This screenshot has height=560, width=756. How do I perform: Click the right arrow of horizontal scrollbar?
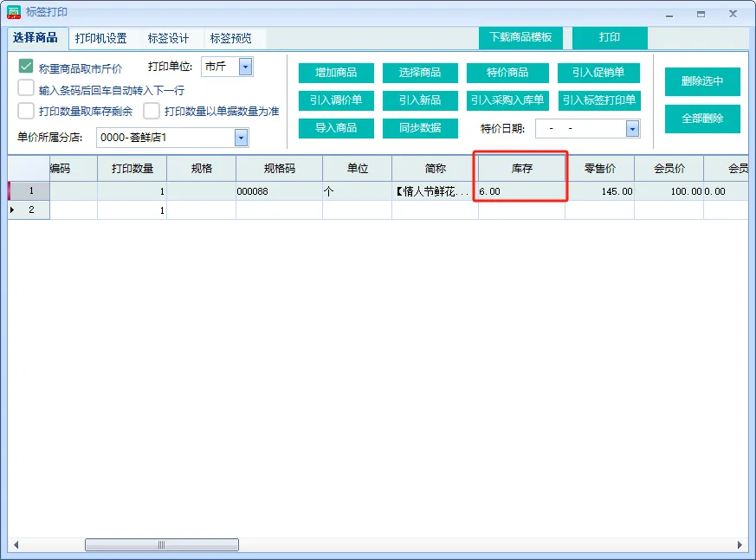740,545
